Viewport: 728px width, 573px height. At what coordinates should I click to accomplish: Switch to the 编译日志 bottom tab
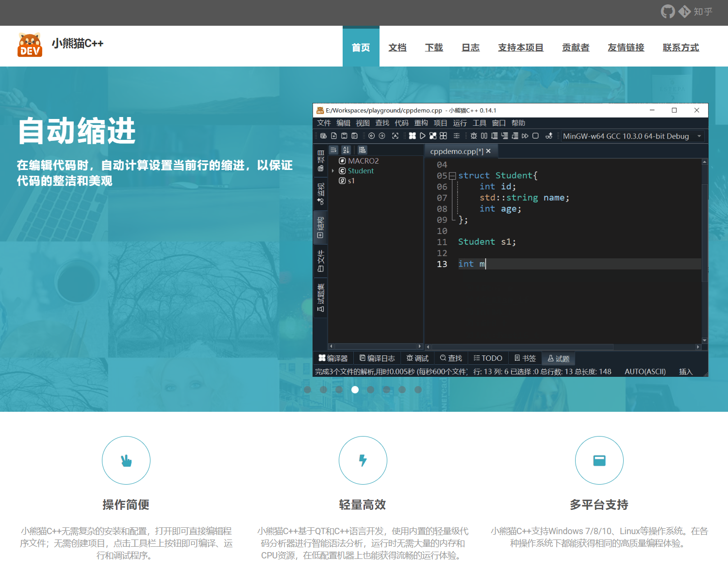click(377, 358)
